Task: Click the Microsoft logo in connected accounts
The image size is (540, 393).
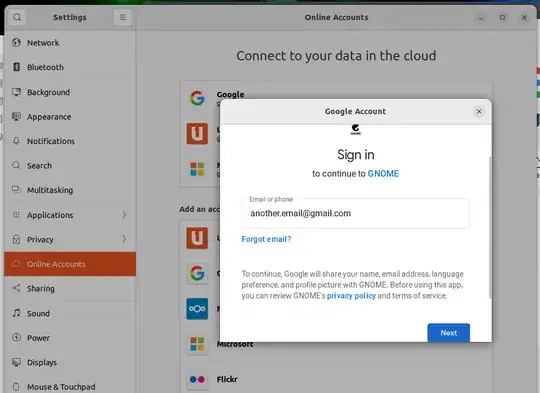Action: tap(197, 169)
